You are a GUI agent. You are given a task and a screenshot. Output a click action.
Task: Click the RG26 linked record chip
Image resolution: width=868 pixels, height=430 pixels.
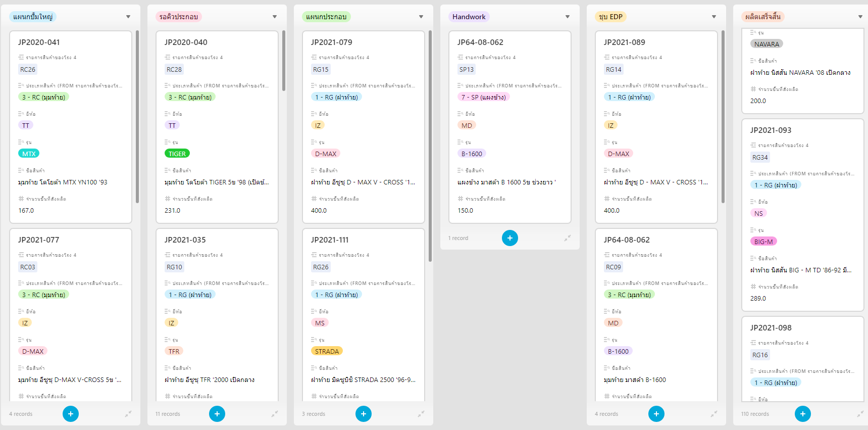pyautogui.click(x=321, y=267)
